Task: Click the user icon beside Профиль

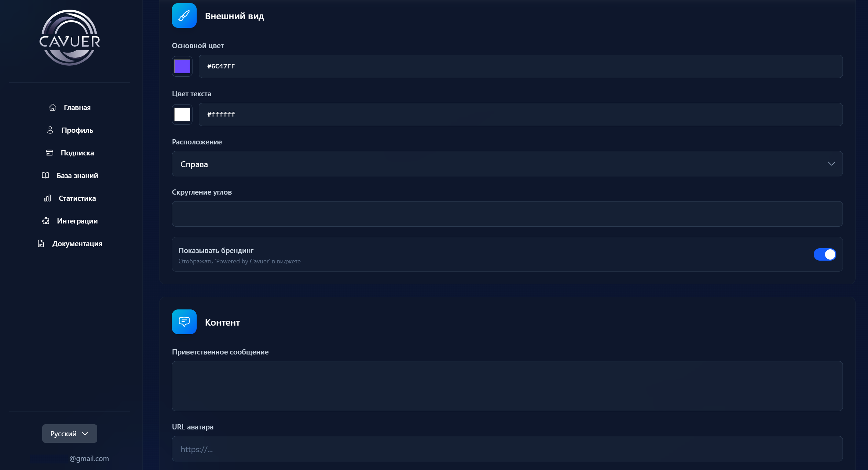Action: click(50, 130)
